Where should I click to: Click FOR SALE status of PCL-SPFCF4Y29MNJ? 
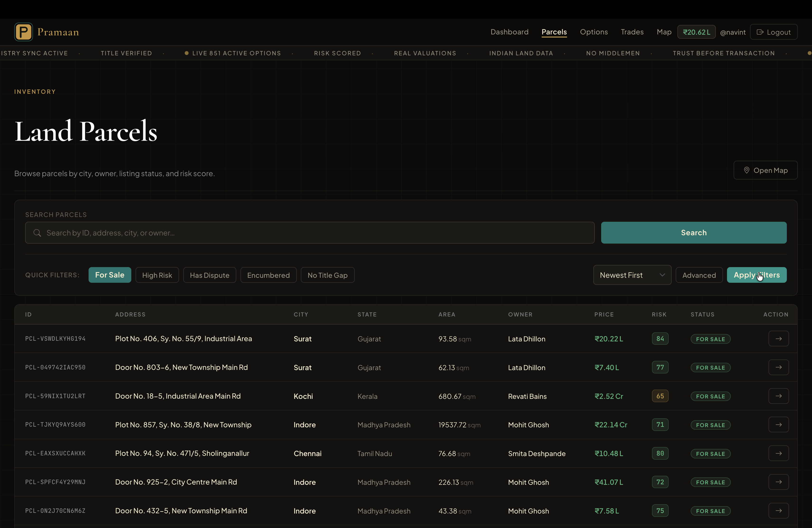[x=710, y=482]
